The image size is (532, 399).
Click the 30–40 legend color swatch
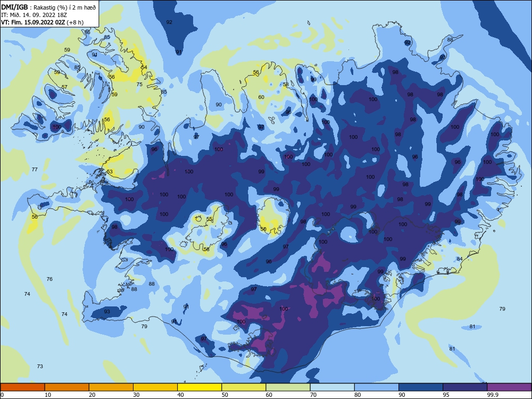[155, 387]
